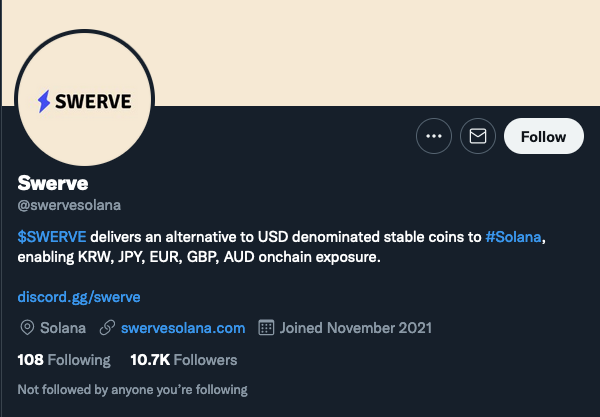The width and height of the screenshot is (600, 417).
Task: Click the lightning bolt in Swerve logo
Action: [x=44, y=101]
